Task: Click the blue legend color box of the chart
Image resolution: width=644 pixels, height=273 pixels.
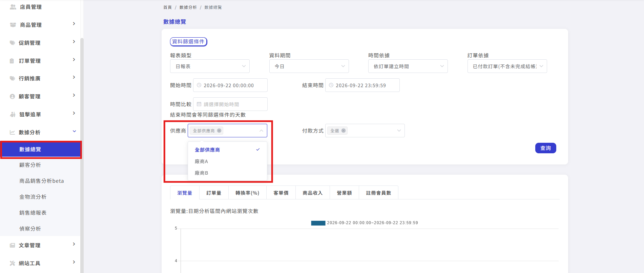Action: 318,223
